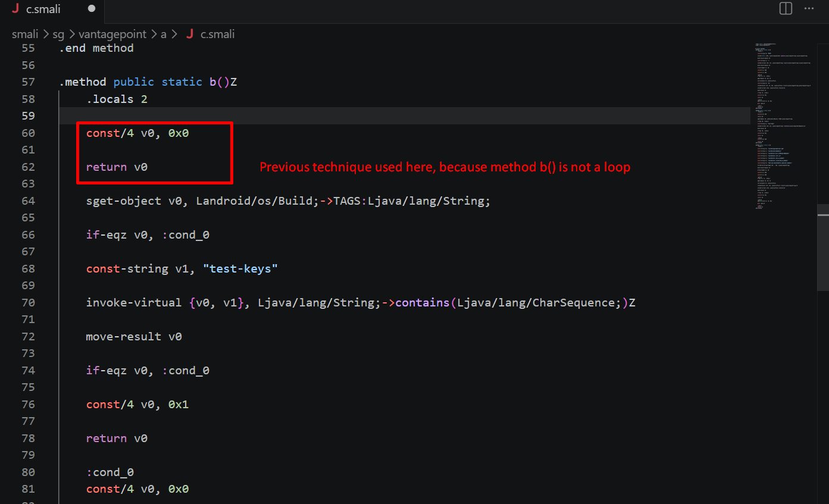Image resolution: width=829 pixels, height=504 pixels.
Task: Click 'if-eqz v0, :cond_0' on line 74
Action: 148,371
